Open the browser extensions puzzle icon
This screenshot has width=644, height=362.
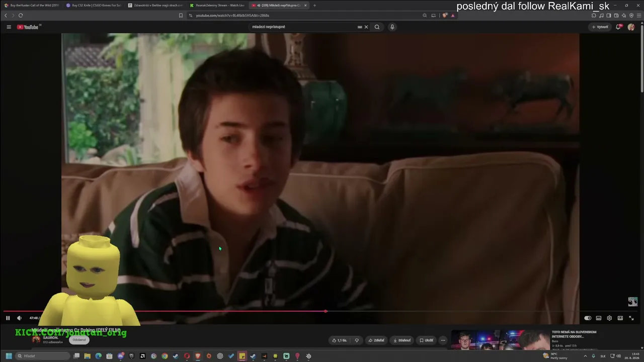pyautogui.click(x=594, y=16)
